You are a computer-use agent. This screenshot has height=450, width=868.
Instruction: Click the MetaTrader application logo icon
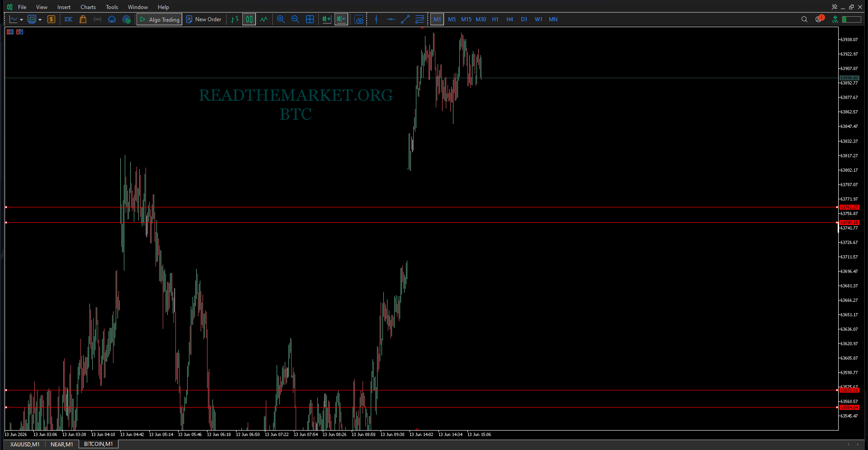click(9, 7)
